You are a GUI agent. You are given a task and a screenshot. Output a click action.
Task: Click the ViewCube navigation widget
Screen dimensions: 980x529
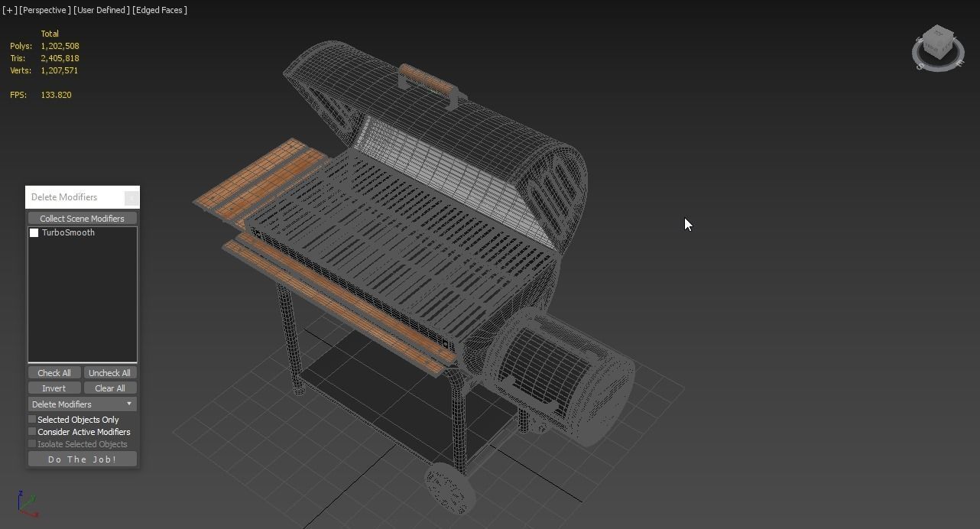click(938, 47)
